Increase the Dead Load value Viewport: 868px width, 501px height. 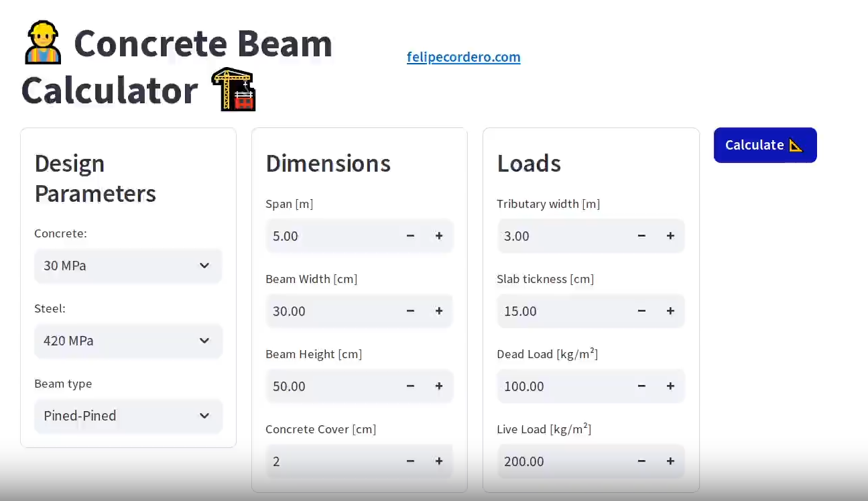(x=670, y=386)
